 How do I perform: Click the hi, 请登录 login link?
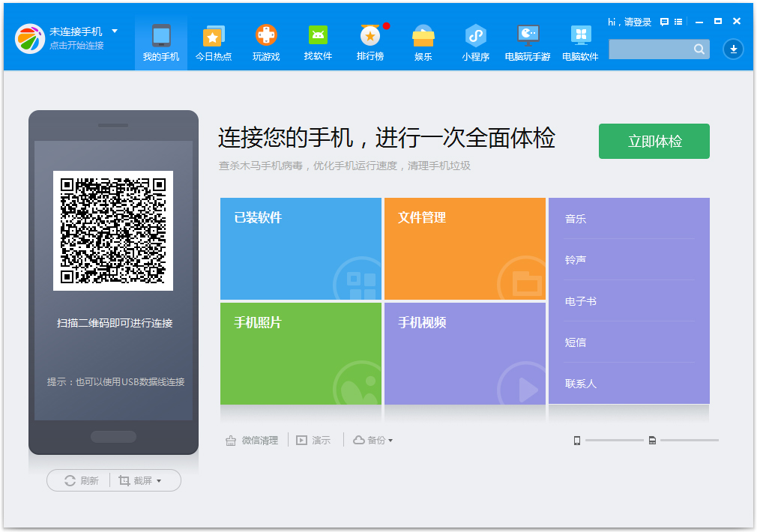[x=630, y=22]
